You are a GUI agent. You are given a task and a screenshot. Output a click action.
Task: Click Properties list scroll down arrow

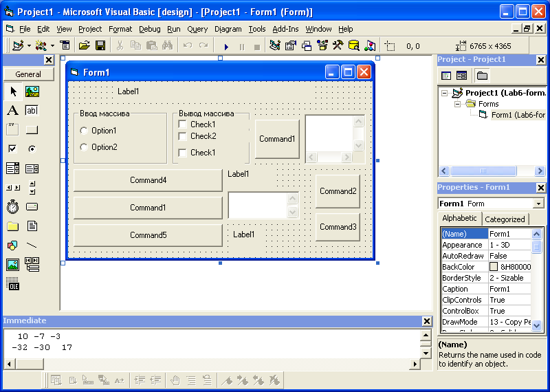pyautogui.click(x=537, y=326)
